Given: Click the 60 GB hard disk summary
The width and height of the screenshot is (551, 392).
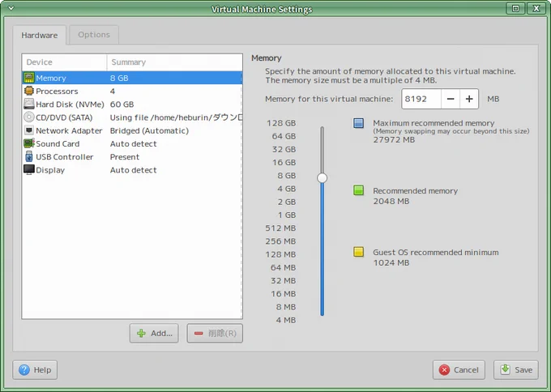Looking at the screenshot, I should pyautogui.click(x=122, y=104).
